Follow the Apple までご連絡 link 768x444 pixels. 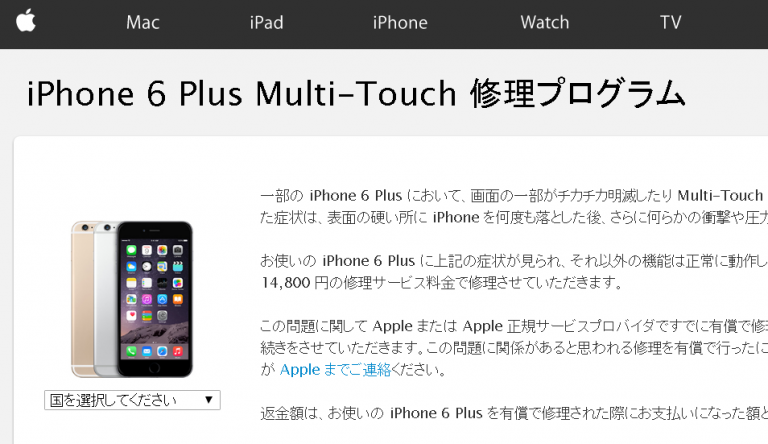(x=335, y=370)
